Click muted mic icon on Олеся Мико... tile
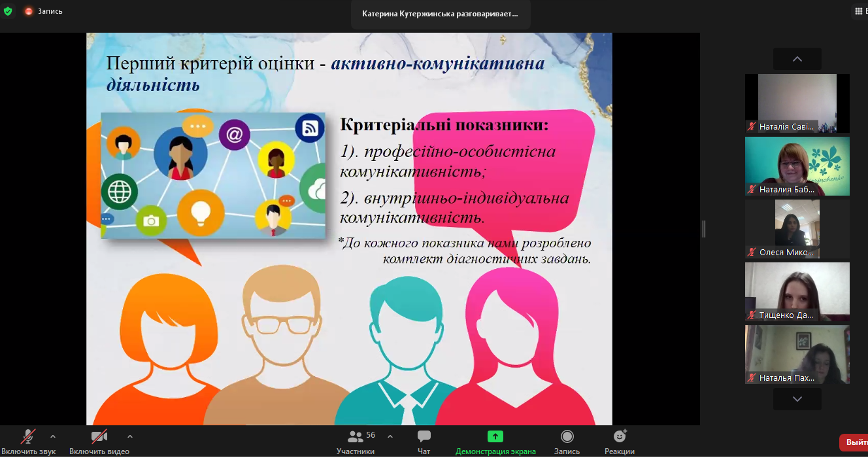This screenshot has height=458, width=868. 752,253
